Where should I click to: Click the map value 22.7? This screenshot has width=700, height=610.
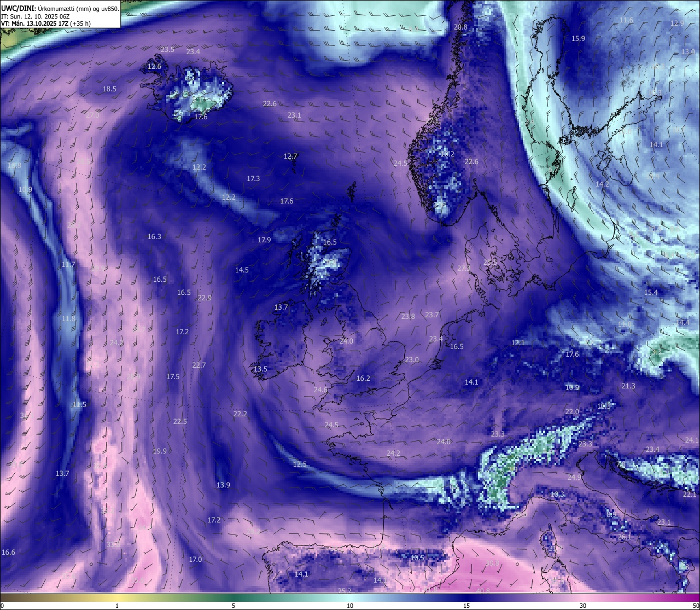pyautogui.click(x=199, y=365)
